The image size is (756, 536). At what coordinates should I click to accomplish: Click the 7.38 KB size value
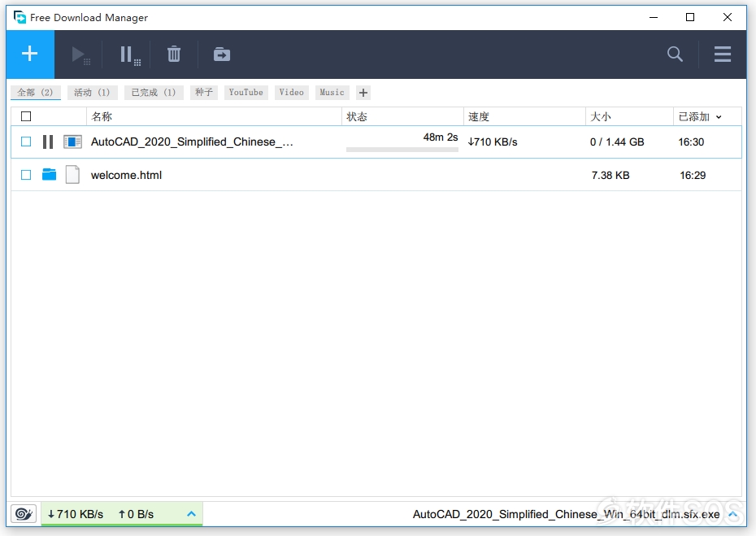610,175
